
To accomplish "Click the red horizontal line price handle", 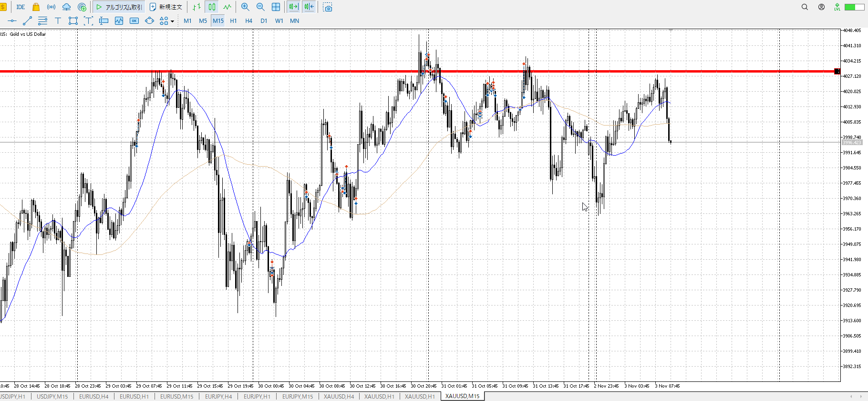I will pyautogui.click(x=837, y=72).
